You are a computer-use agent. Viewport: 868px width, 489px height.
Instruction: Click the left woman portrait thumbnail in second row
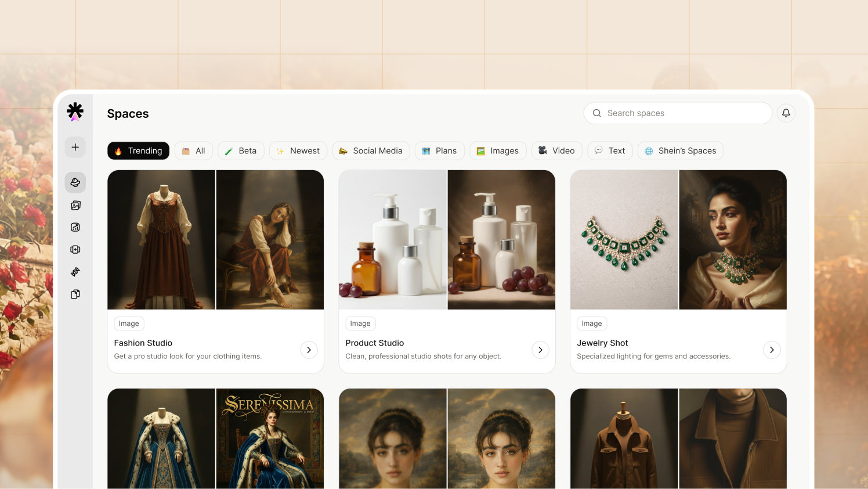click(x=393, y=438)
